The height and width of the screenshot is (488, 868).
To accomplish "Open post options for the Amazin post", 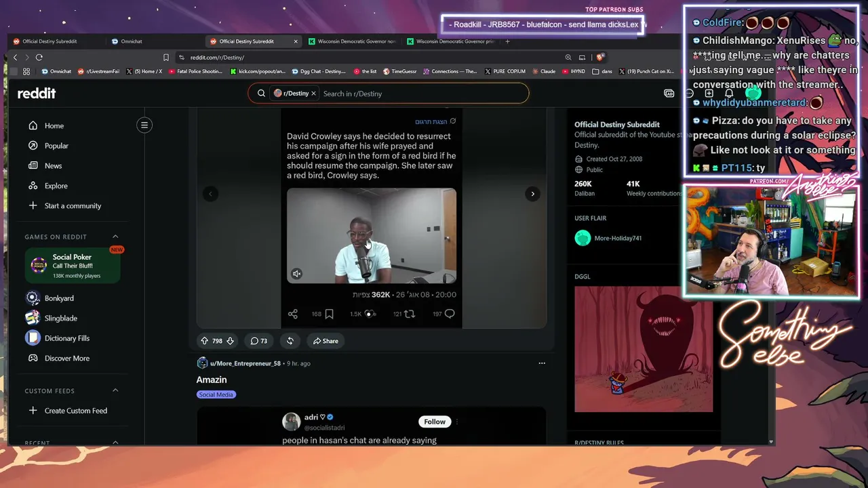I will [x=541, y=363].
